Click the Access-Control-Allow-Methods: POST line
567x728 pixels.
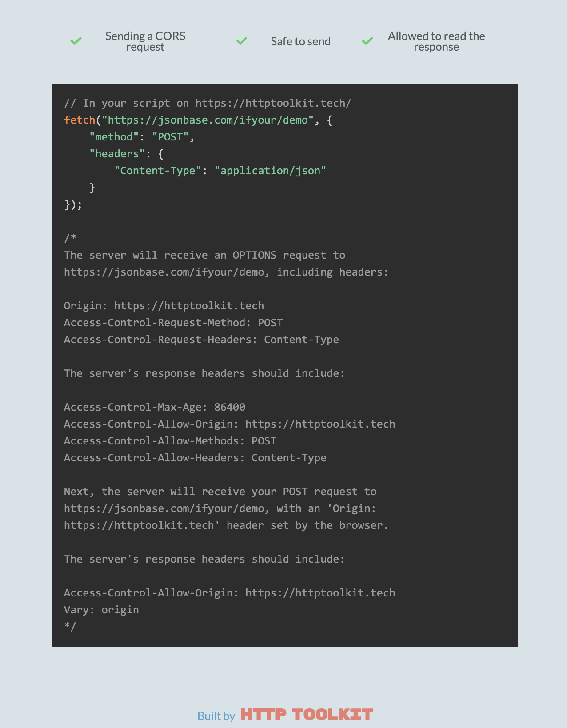pyautogui.click(x=170, y=441)
